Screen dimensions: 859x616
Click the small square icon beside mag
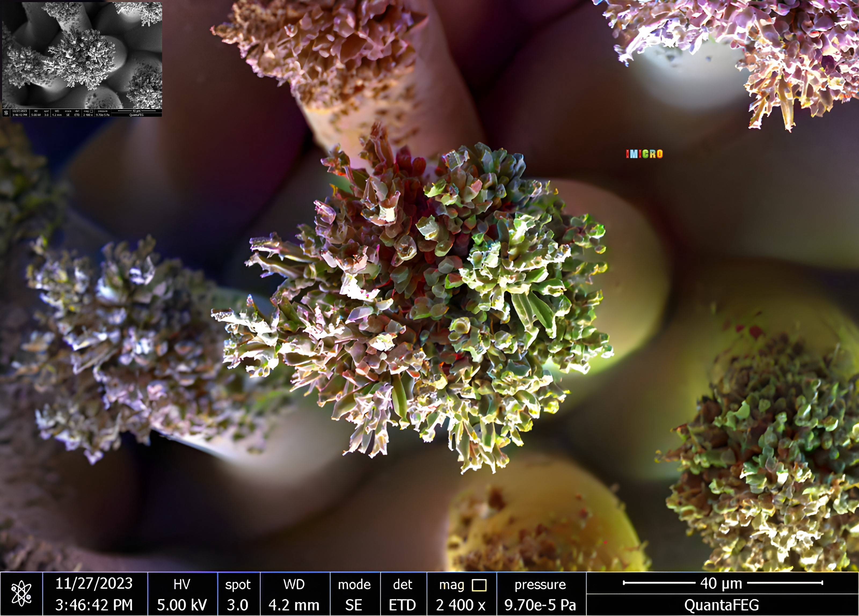[479, 585]
